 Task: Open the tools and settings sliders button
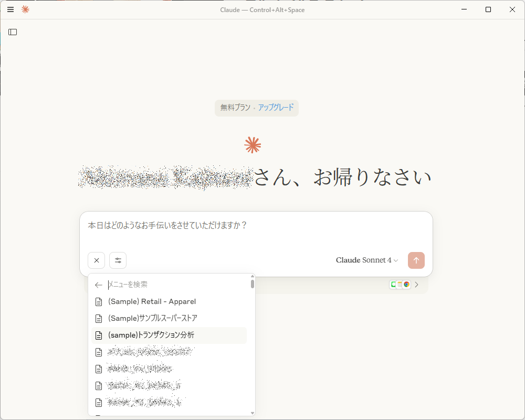tap(118, 260)
